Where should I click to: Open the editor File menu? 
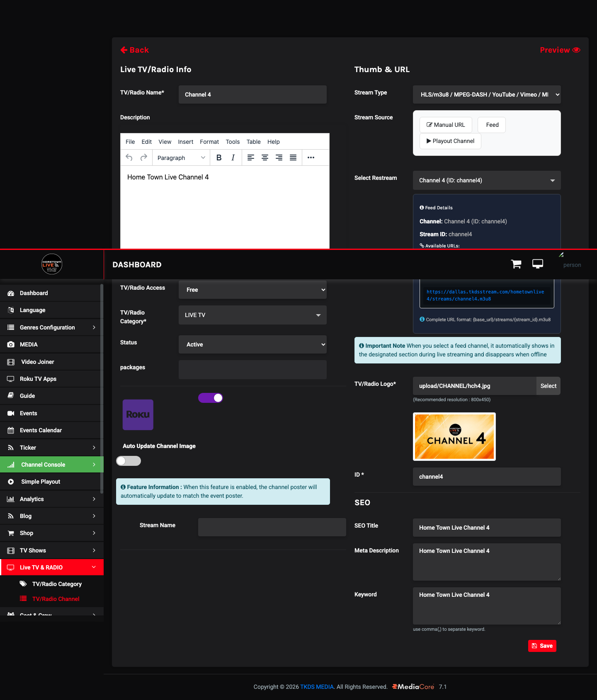(x=130, y=142)
